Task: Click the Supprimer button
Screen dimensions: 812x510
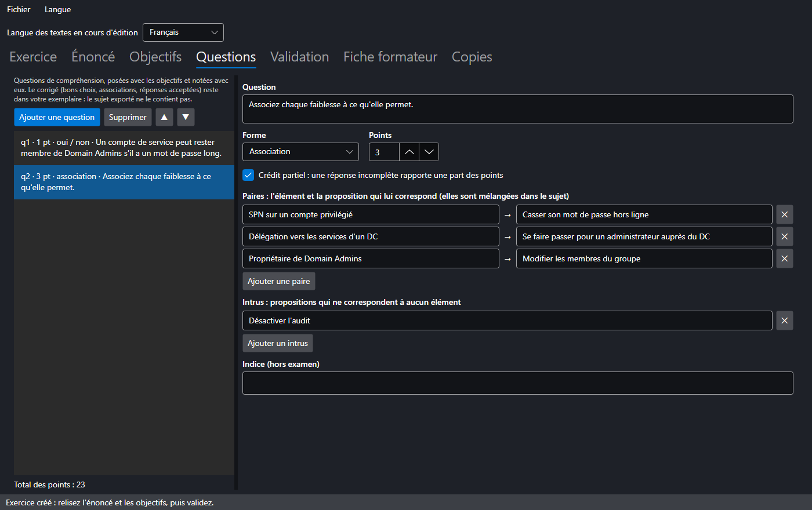Action: point(128,117)
